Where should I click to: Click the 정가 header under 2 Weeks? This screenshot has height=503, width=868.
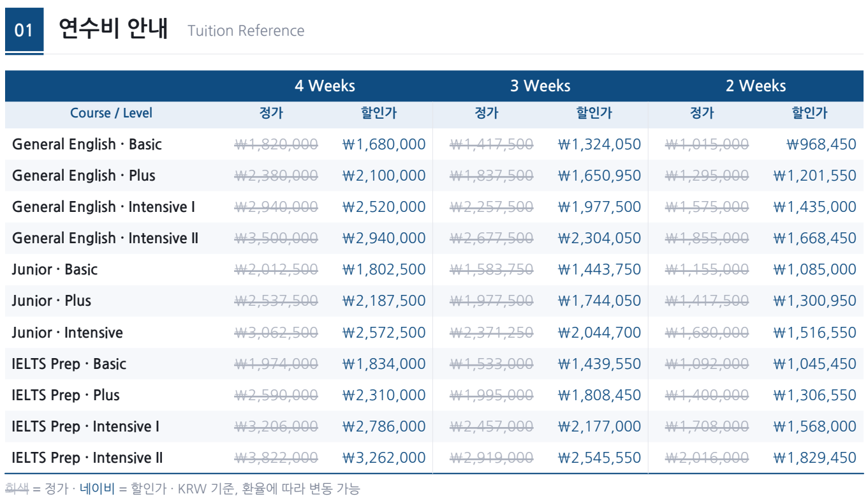(x=702, y=113)
